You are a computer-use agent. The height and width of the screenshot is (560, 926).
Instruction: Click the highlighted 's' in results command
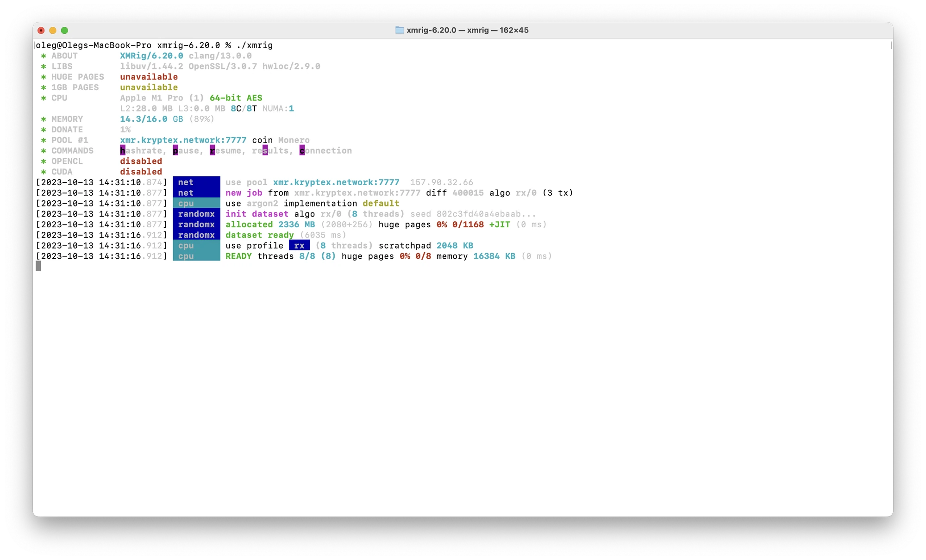click(265, 151)
